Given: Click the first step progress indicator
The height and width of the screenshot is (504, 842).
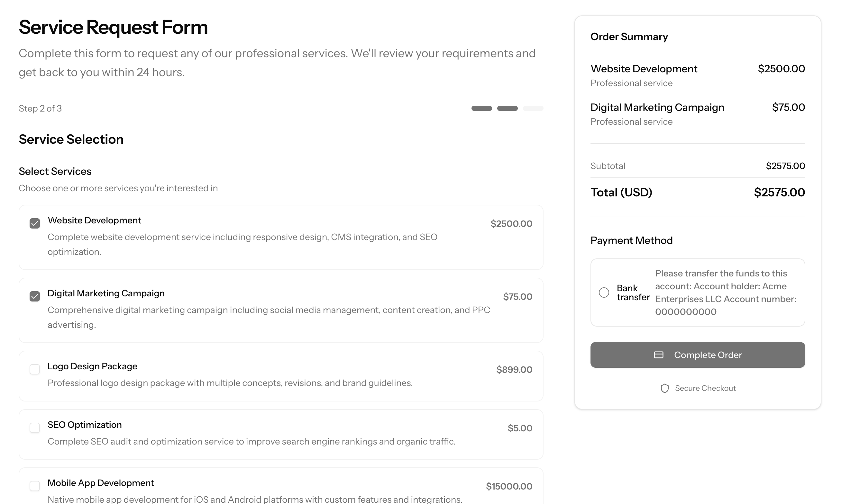Looking at the screenshot, I should pyautogui.click(x=481, y=108).
